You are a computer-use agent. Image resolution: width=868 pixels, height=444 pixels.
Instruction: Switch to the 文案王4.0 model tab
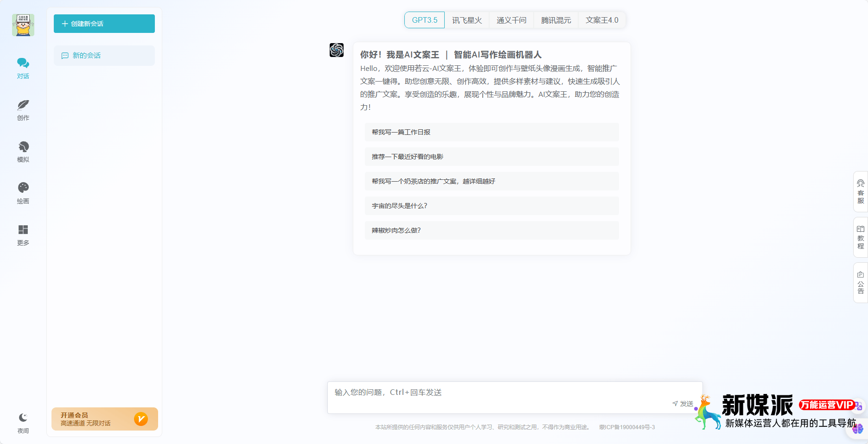(601, 20)
